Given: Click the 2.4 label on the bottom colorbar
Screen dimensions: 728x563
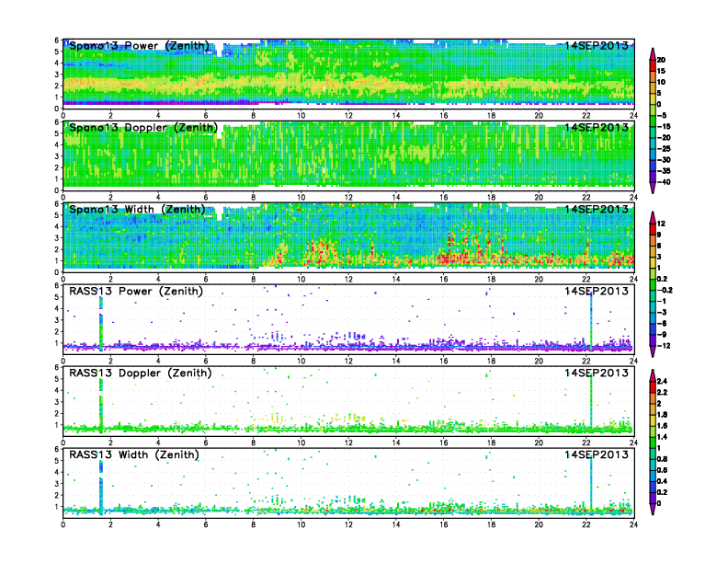Looking at the screenshot, I should coord(667,380).
